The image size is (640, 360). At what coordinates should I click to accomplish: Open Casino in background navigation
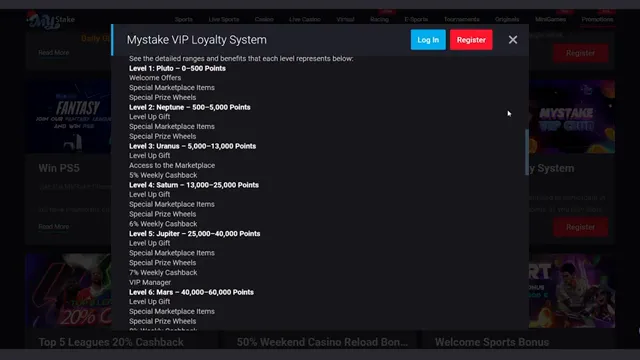pyautogui.click(x=264, y=19)
